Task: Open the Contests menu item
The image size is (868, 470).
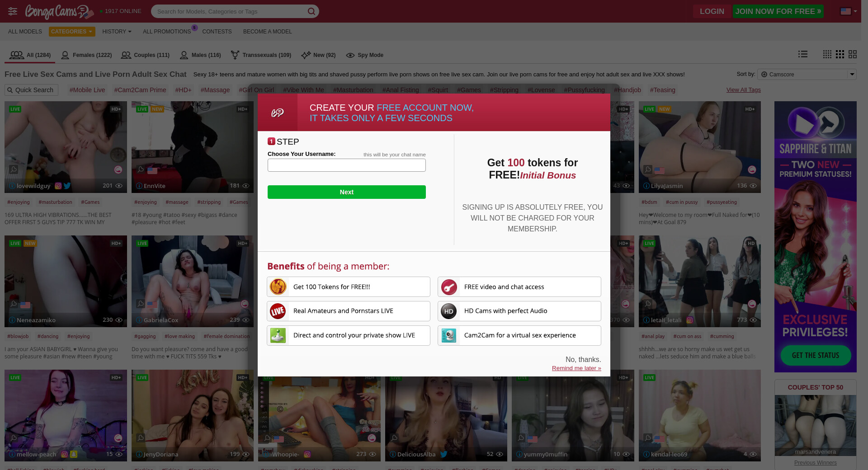Action: (x=217, y=32)
